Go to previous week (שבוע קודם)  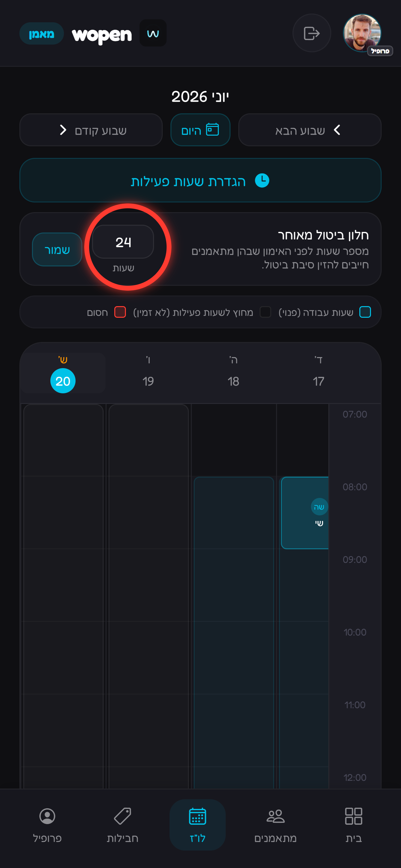[91, 130]
